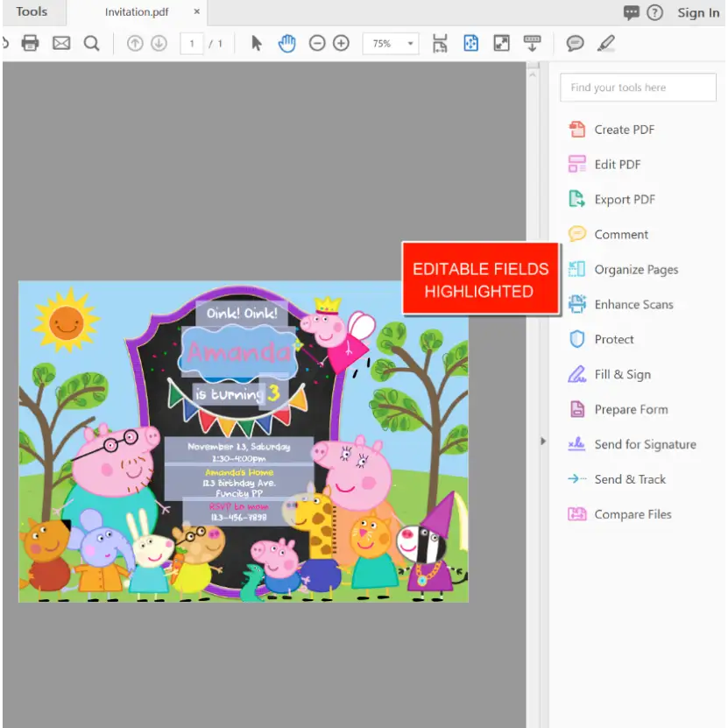Select the arrow selection tool
The image size is (728, 728).
coord(254,42)
